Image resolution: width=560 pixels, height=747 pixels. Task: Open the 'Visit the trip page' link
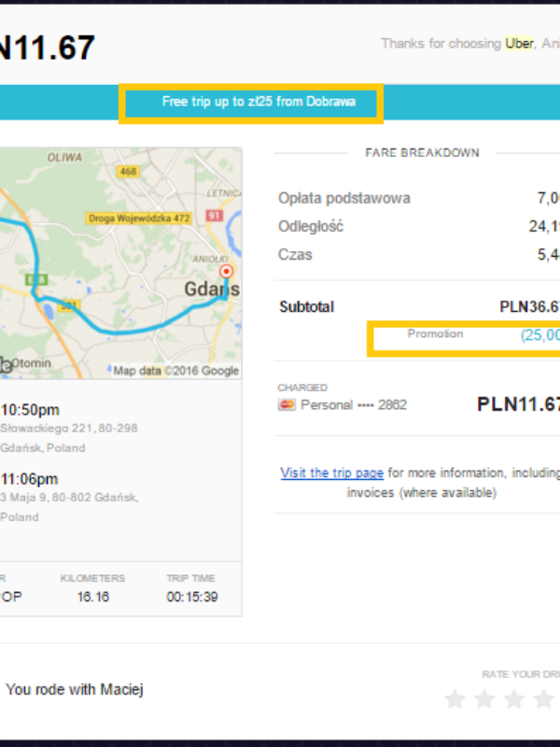(x=332, y=472)
